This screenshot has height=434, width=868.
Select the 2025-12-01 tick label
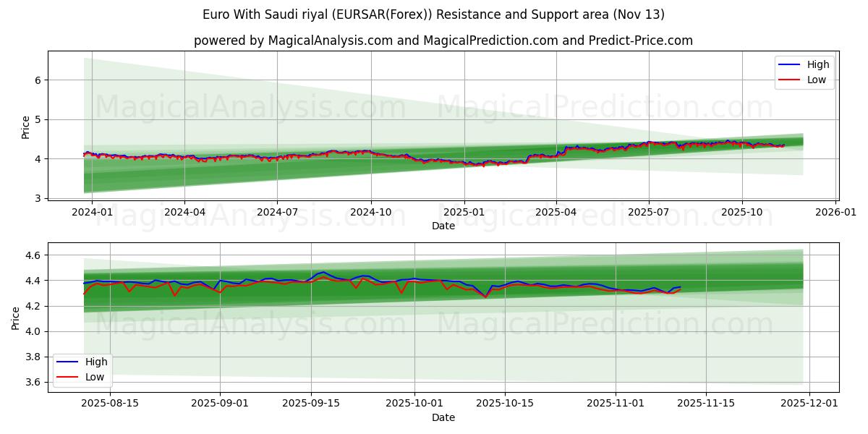tap(804, 404)
